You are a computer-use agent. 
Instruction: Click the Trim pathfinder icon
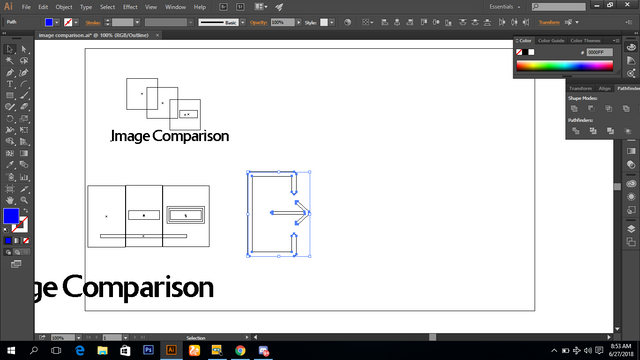coord(593,131)
